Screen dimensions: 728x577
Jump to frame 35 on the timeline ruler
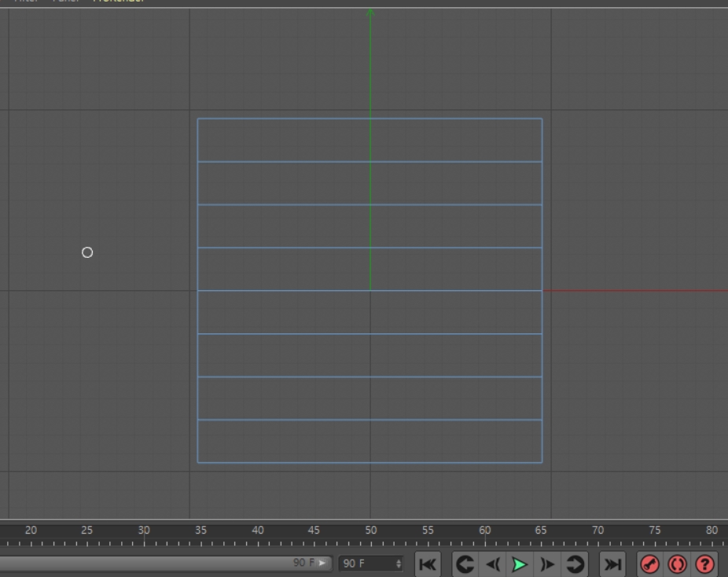tap(200, 530)
